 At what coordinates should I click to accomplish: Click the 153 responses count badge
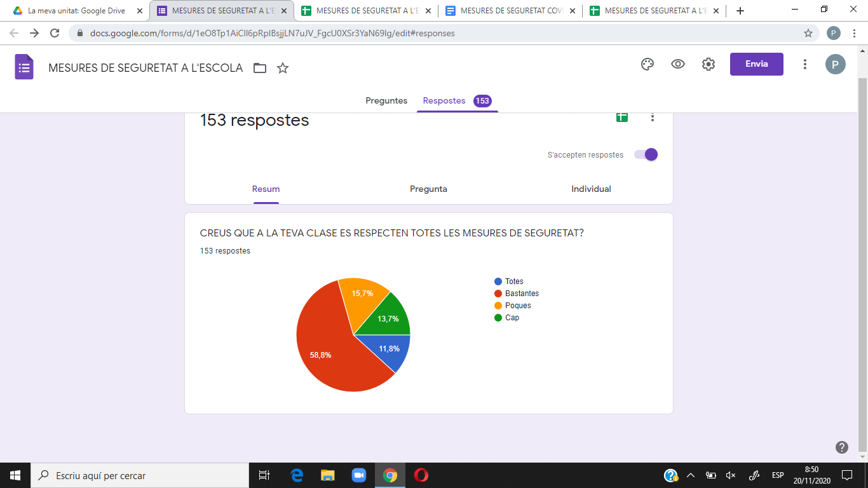[x=482, y=100]
